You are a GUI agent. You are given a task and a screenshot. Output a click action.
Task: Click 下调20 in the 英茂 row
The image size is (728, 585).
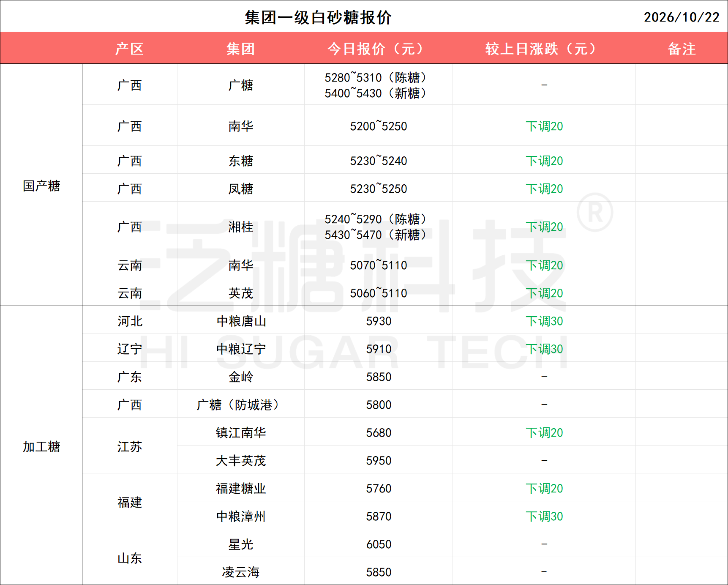[544, 293]
